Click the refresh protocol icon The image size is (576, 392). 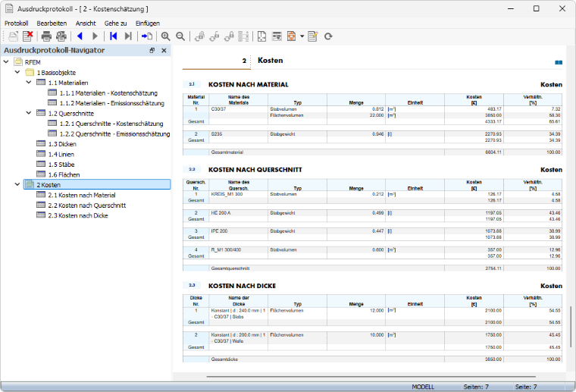[x=328, y=36]
